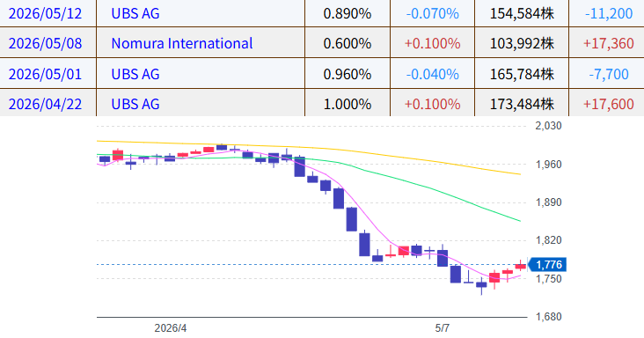Screen dimensions: 644x338
Task: Open UBS AG link in 2026/05/12 row
Action: 135,13
